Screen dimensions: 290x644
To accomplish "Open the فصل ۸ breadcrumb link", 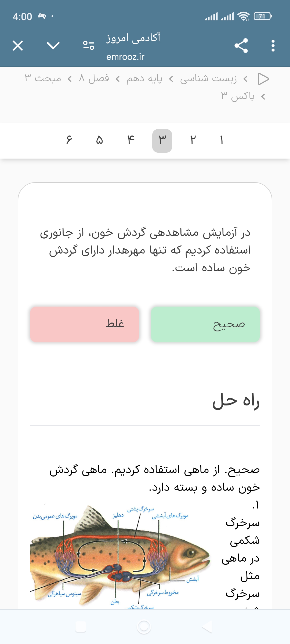I will (94, 79).
